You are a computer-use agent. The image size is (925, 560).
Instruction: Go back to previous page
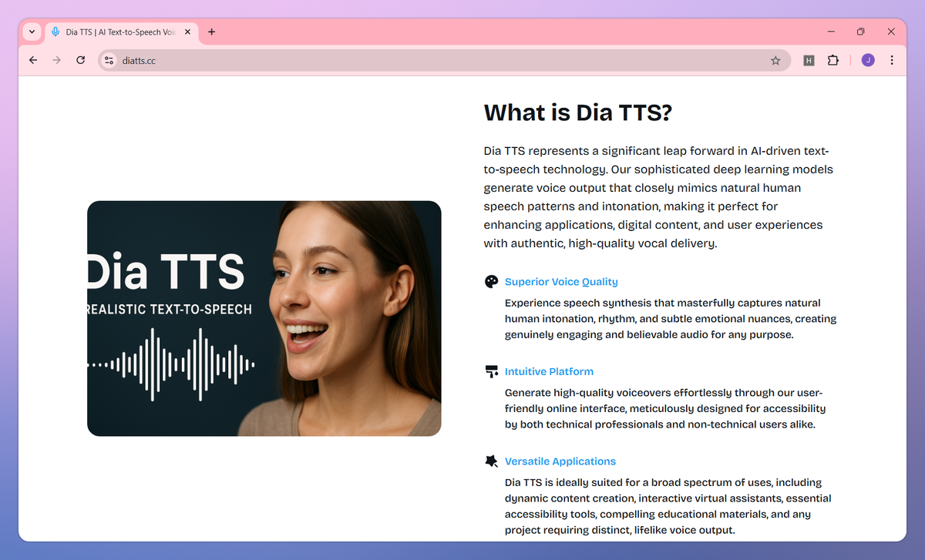(x=33, y=60)
